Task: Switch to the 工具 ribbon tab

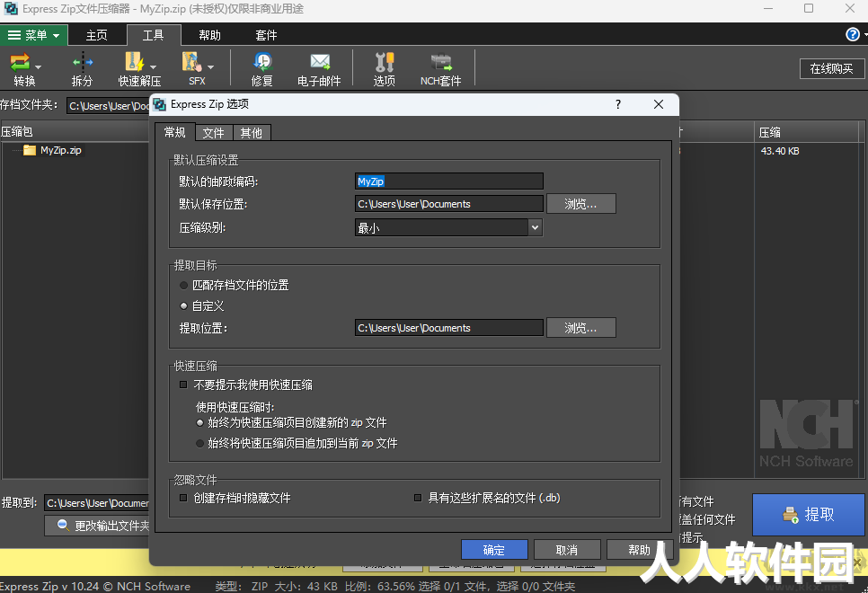Action: (x=154, y=35)
